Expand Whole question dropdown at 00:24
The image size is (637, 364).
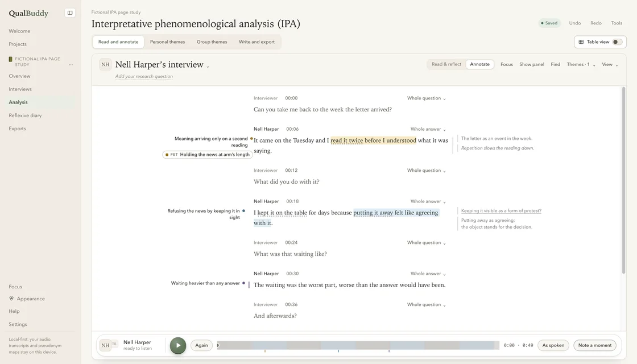427,243
